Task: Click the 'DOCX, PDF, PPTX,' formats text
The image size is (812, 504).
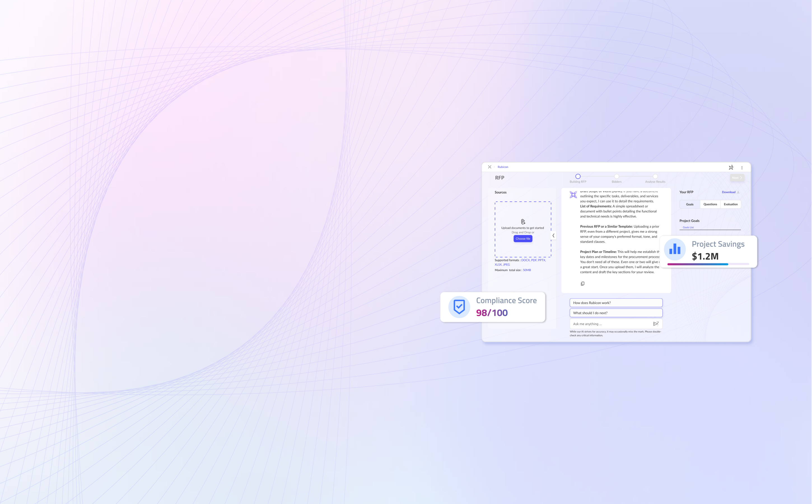Action: (x=533, y=260)
